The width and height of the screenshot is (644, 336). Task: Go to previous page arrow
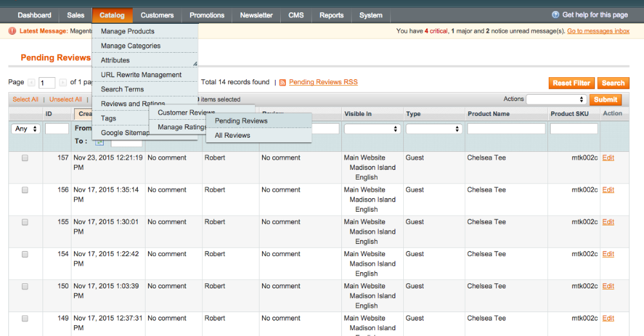[x=30, y=82]
